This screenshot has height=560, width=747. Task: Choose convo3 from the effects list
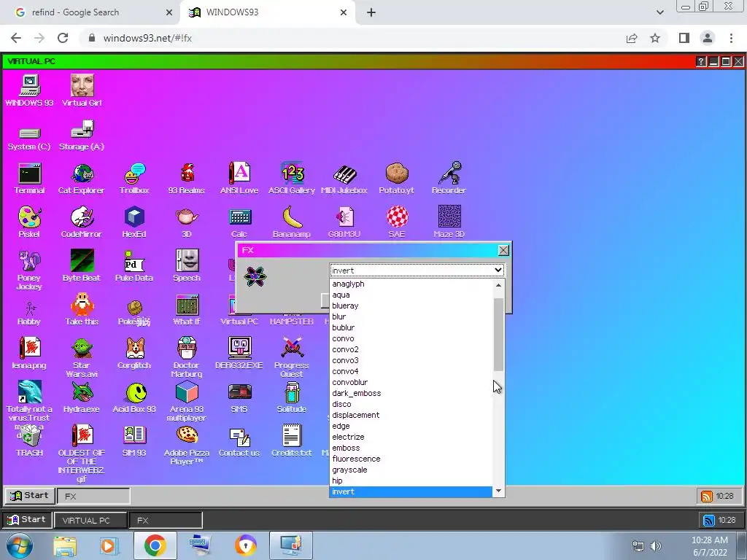[x=411, y=360]
